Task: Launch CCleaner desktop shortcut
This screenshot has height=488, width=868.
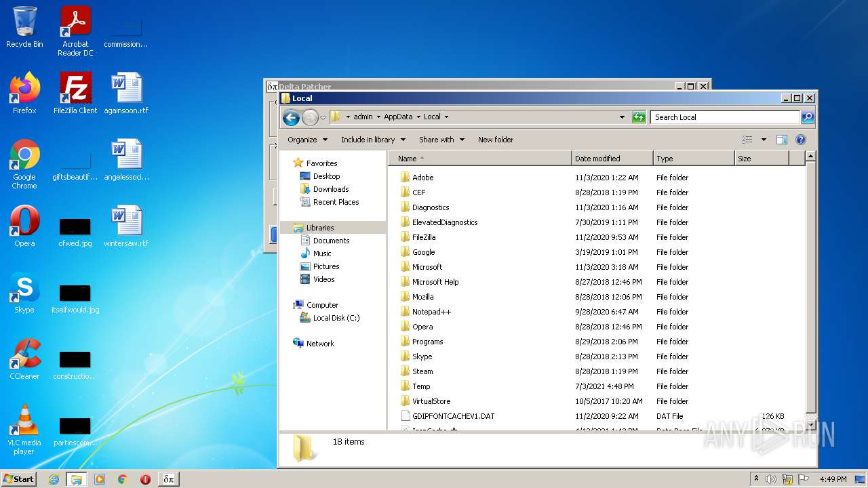Action: tap(24, 359)
